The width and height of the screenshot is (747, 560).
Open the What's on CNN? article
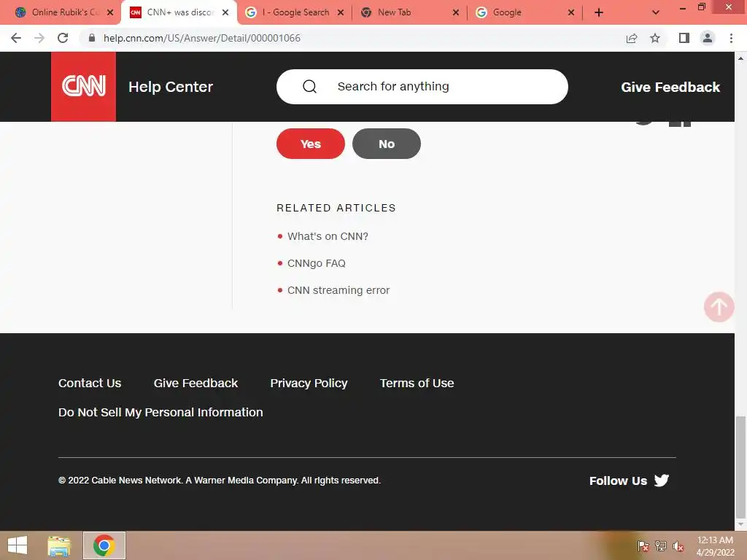click(328, 236)
